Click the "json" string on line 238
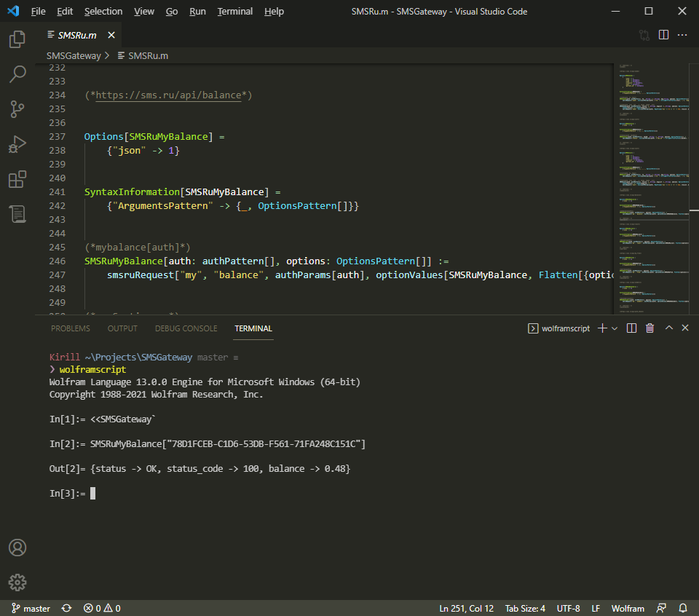 click(130, 151)
